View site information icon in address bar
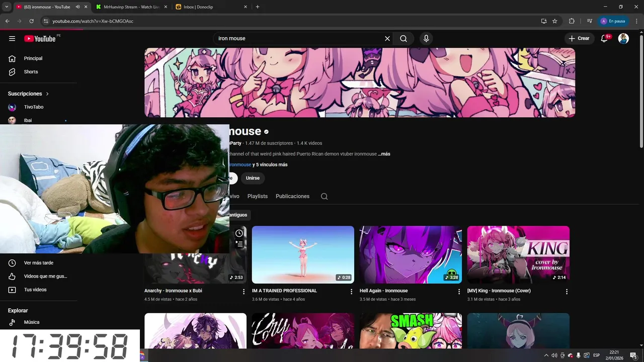Viewport: 644px width, 362px height. pyautogui.click(x=45, y=21)
